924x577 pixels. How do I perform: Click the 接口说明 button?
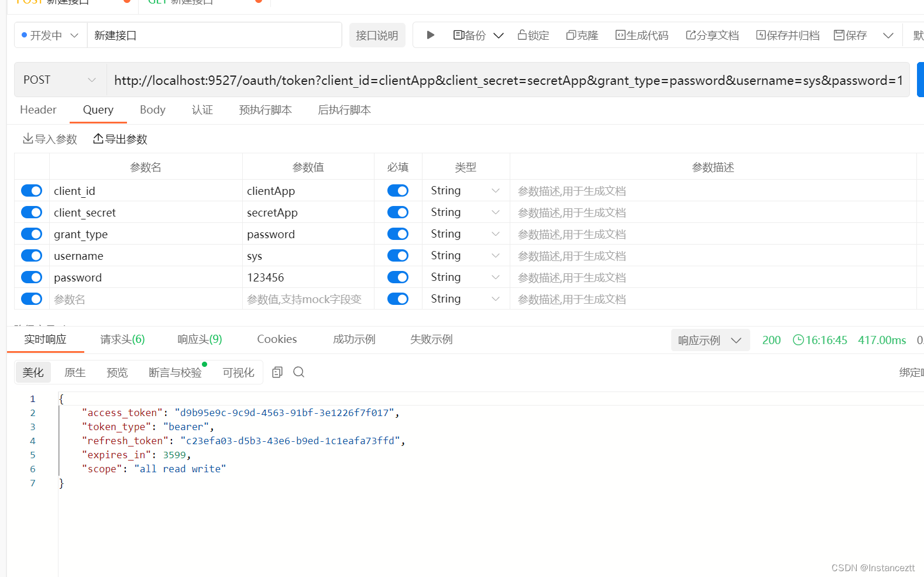click(x=377, y=35)
